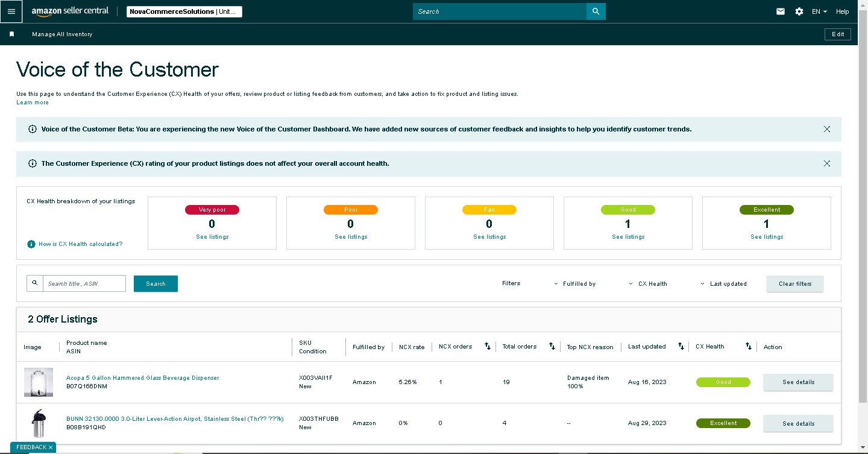Click the Voice of the Customer page title
Viewport: 868px width, 454px height.
tap(118, 70)
